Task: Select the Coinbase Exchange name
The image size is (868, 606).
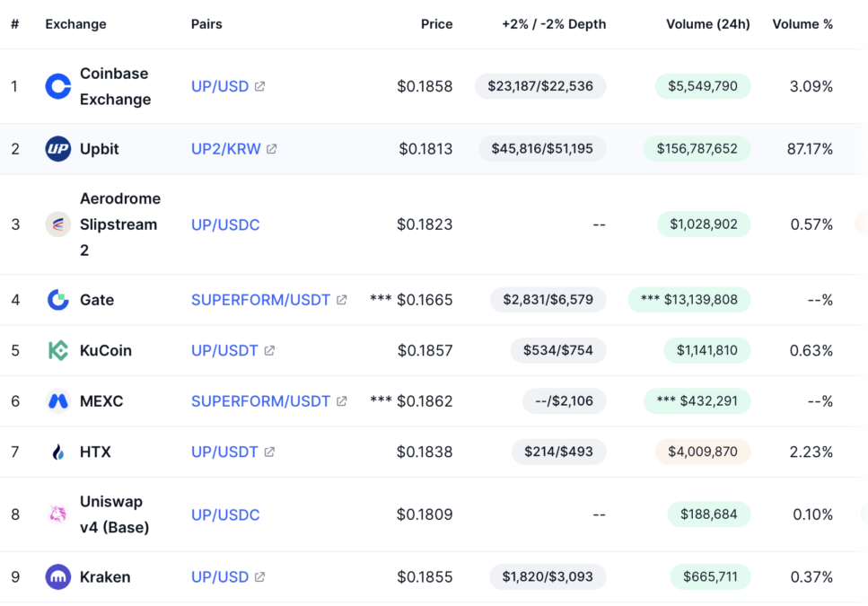Action: pos(115,86)
